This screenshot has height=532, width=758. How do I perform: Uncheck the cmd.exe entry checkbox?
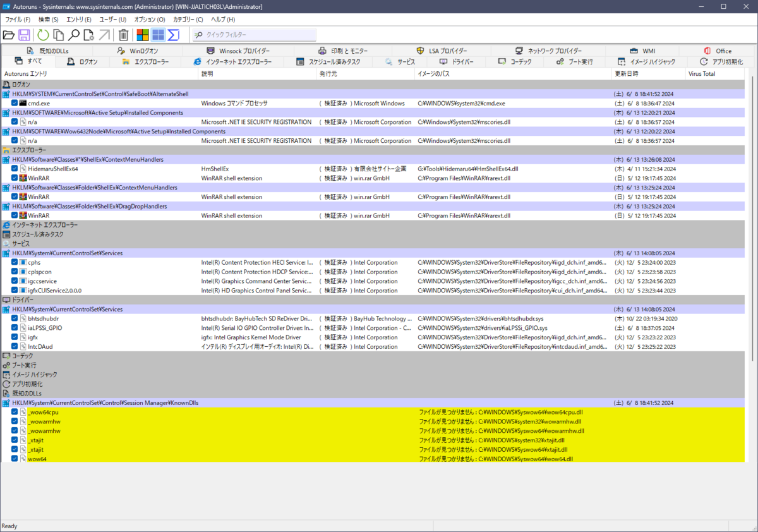[x=15, y=103]
